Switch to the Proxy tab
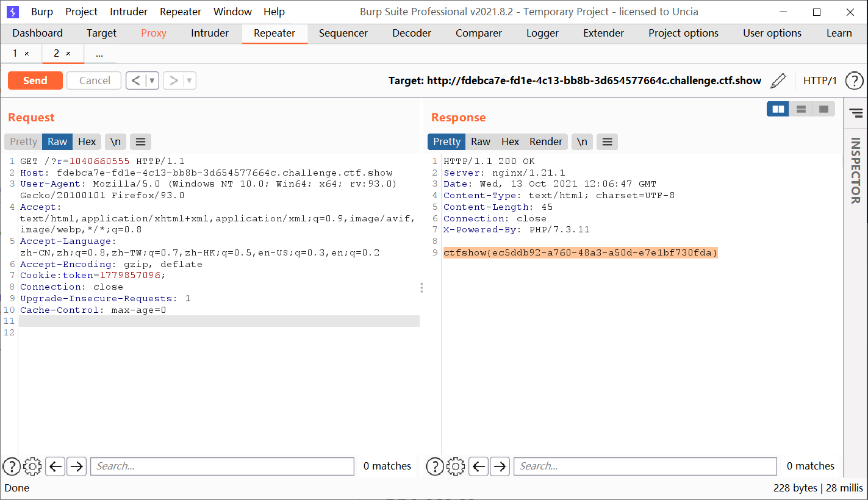Screen dimensions: 868x500 154,33
